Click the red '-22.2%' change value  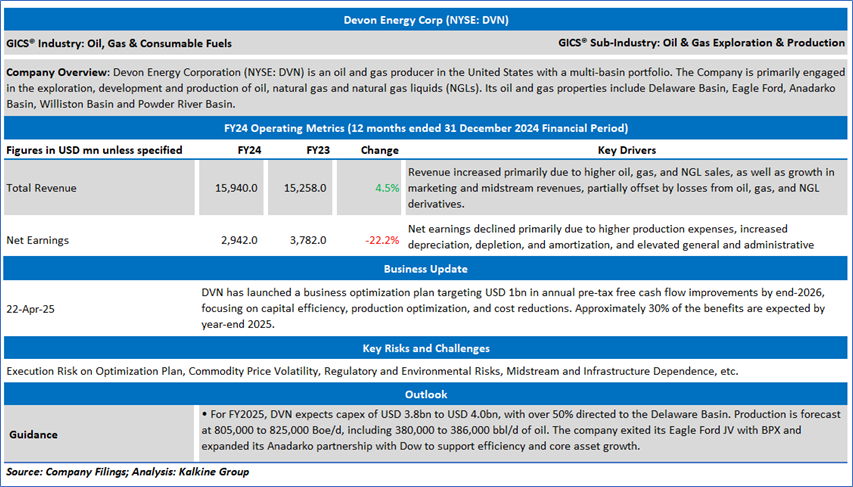tap(382, 241)
